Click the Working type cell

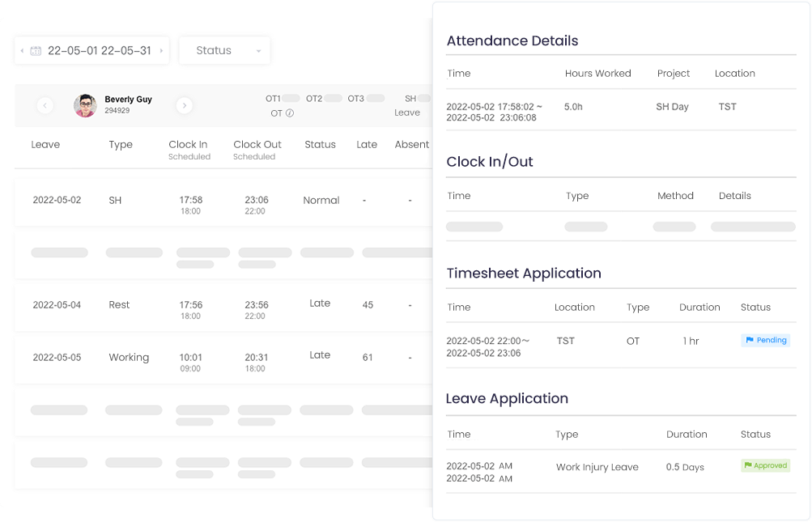129,358
